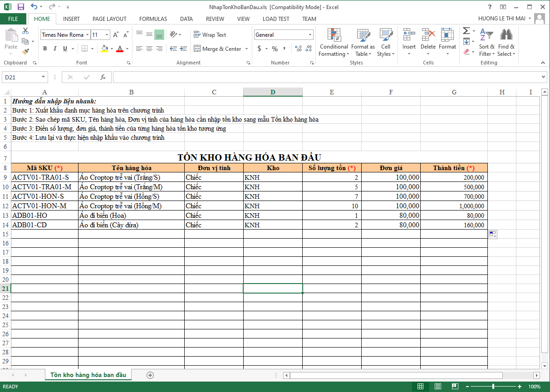The width and height of the screenshot is (550, 392).
Task: Apply percent style
Action: (275, 49)
